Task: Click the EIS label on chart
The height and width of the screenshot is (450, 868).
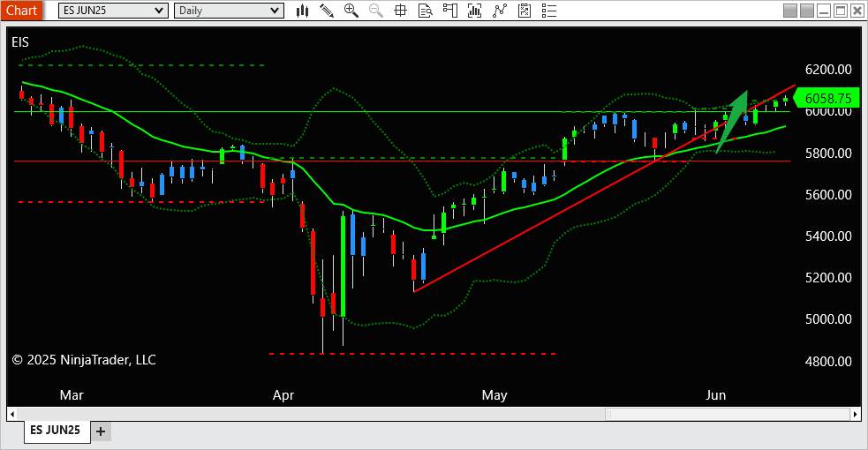Action: pos(20,42)
